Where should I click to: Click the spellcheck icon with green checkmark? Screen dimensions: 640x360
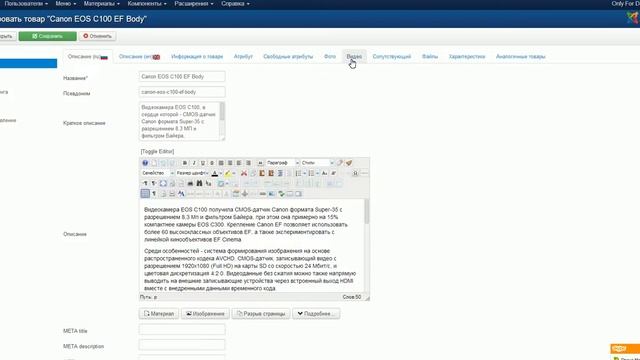[x=281, y=193]
